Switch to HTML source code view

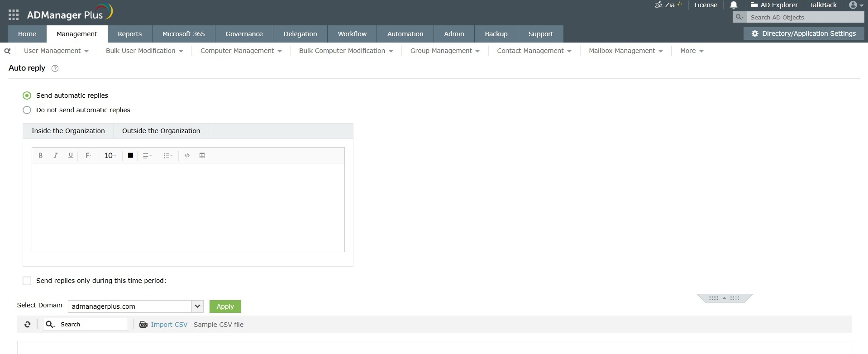coord(187,155)
